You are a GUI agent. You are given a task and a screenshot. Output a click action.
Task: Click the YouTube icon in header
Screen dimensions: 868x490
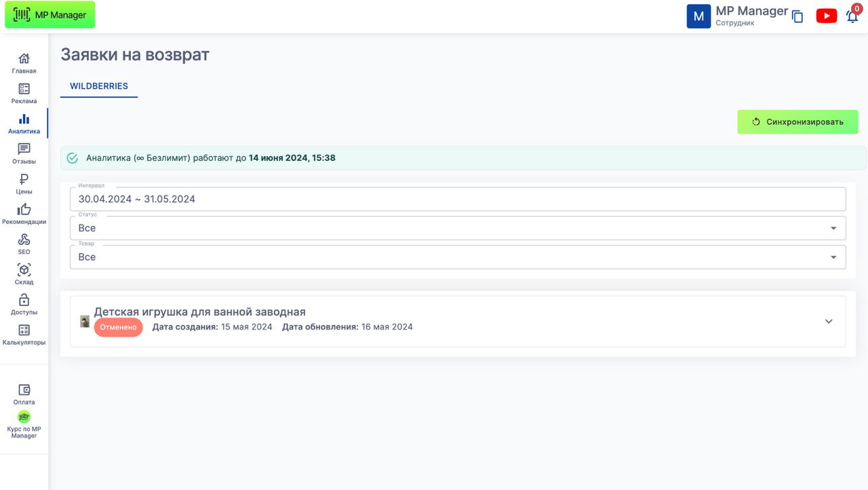coord(826,16)
